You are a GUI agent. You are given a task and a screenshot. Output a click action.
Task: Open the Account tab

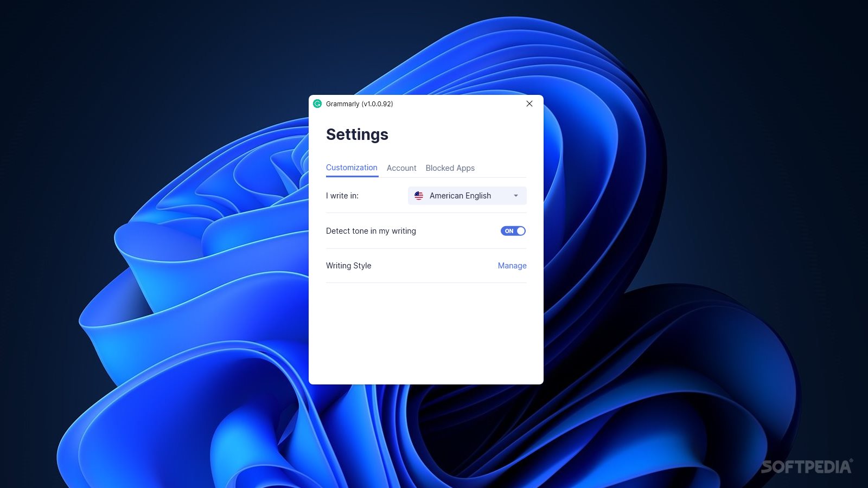[401, 168]
